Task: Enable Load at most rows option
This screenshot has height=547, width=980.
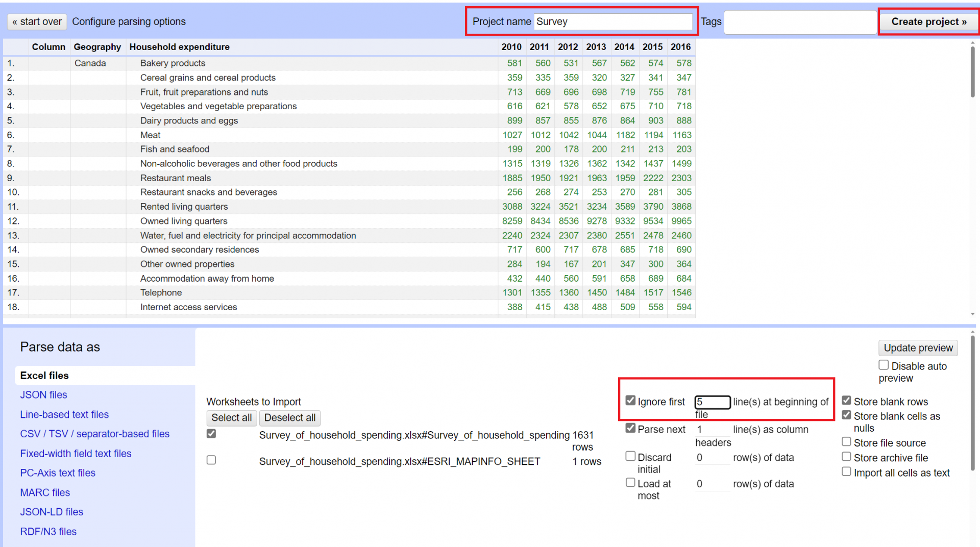Action: [x=630, y=482]
